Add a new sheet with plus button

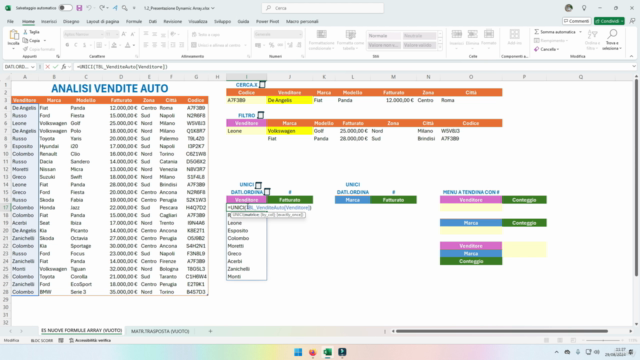click(x=210, y=331)
